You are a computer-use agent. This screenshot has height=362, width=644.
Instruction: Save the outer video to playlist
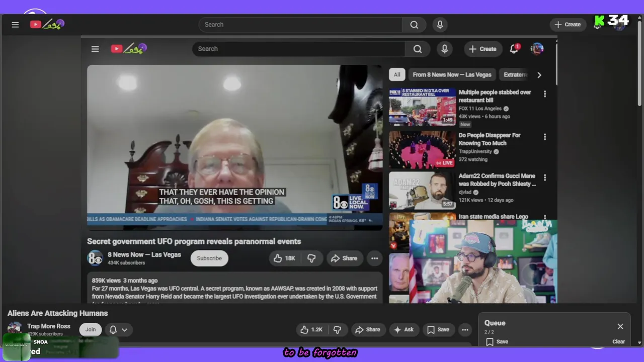438,330
